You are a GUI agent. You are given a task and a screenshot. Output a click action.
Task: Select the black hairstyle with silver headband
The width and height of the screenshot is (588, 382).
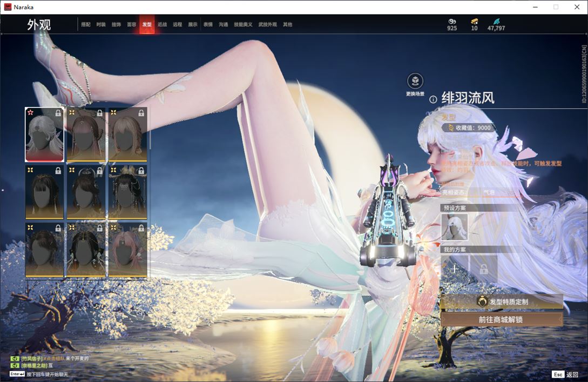tap(86, 192)
